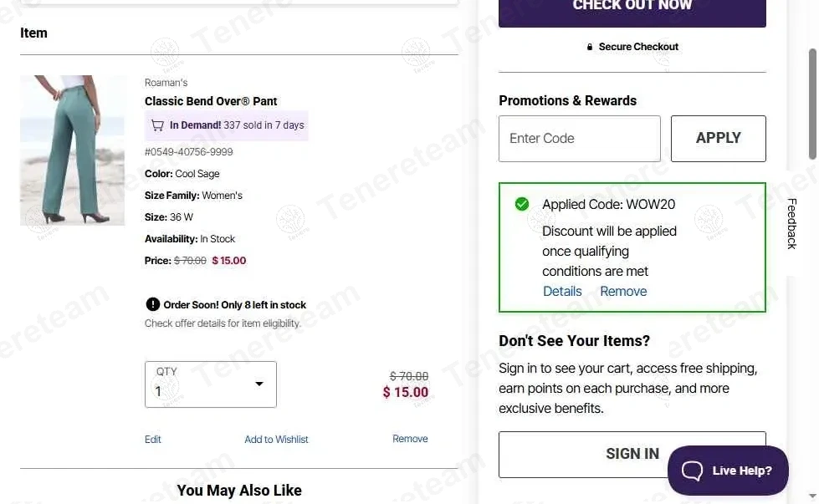Focus the Enter Code promo field
The width and height of the screenshot is (819, 504).
(x=579, y=139)
